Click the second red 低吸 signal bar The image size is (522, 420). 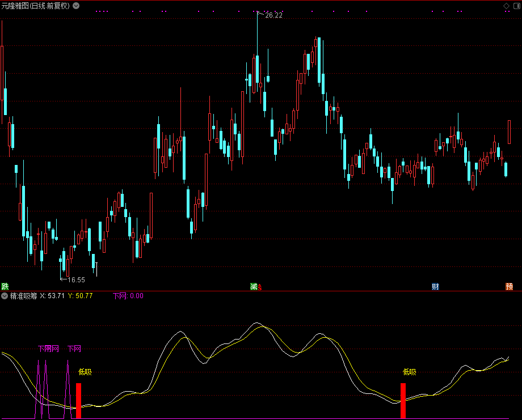coord(403,401)
